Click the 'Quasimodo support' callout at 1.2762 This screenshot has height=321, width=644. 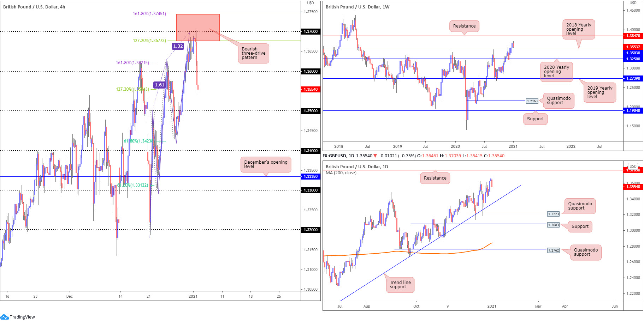pos(586,252)
